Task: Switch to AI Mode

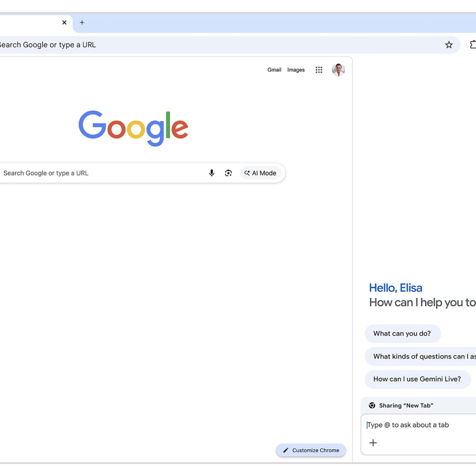Action: coord(260,173)
